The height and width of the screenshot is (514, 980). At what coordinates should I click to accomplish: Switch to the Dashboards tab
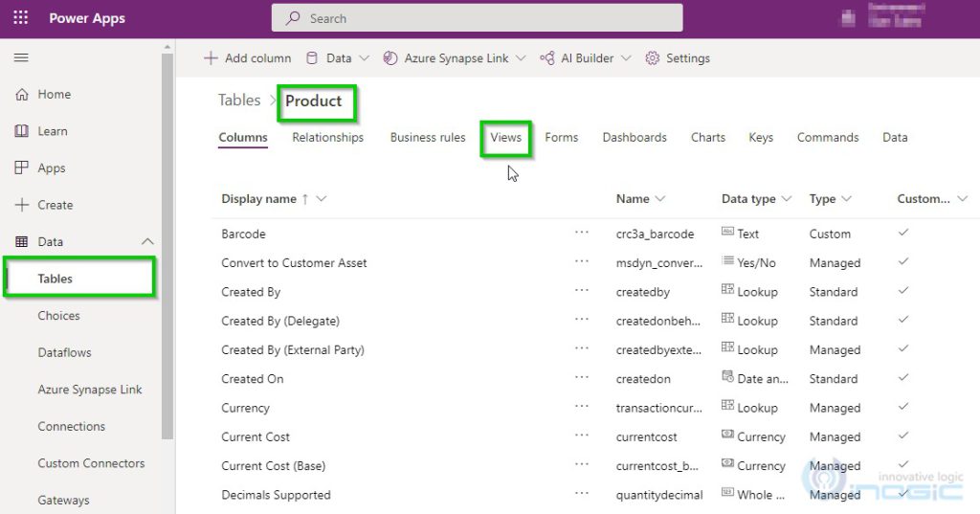[x=635, y=138]
